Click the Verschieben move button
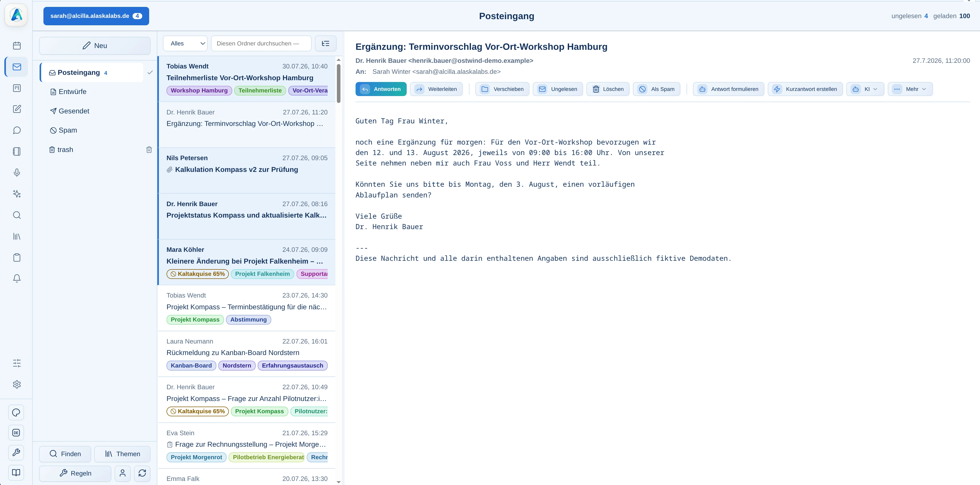Image resolution: width=980 pixels, height=485 pixels. coord(502,89)
